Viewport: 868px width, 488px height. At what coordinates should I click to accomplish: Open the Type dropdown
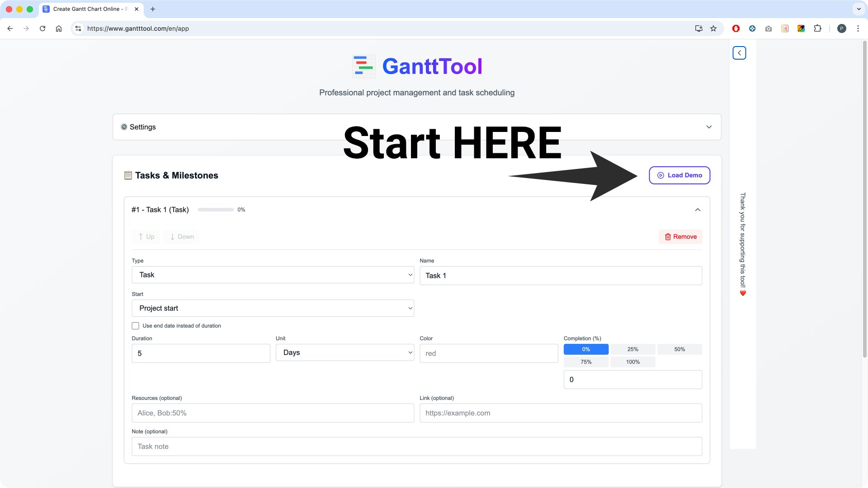pos(273,275)
